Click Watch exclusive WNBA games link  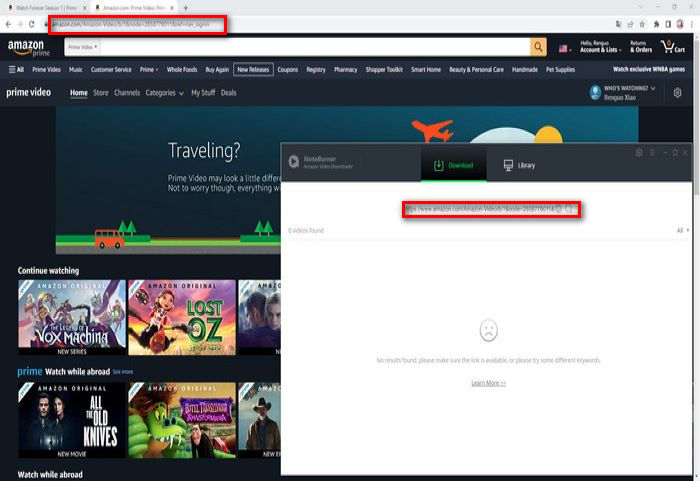coord(649,69)
